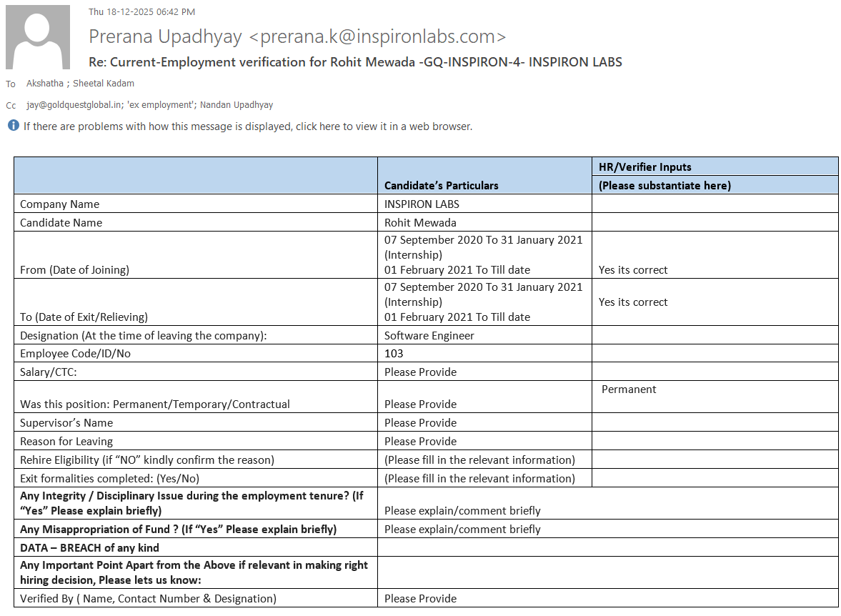Screen dimensions: 841x616
Task: Select the Rohit Mewada candidate name cell
Action: 420,222
